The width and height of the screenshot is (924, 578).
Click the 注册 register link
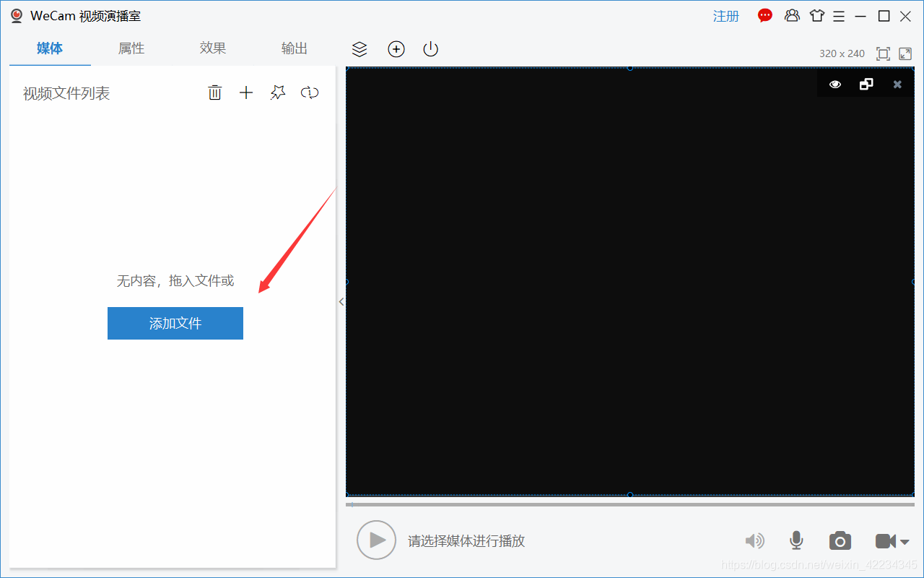point(726,16)
